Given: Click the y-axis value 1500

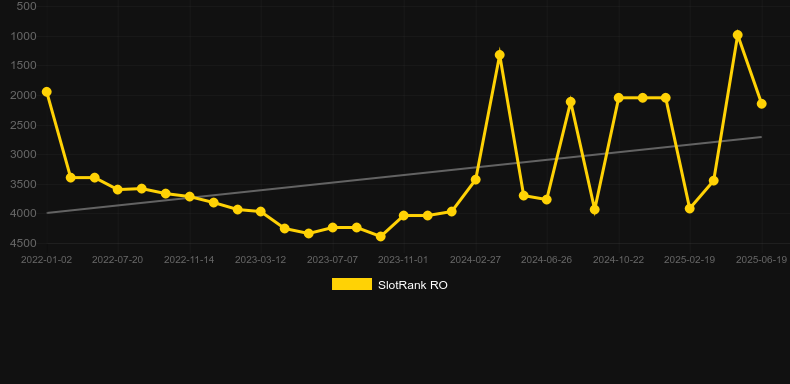Looking at the screenshot, I should pos(23,66).
